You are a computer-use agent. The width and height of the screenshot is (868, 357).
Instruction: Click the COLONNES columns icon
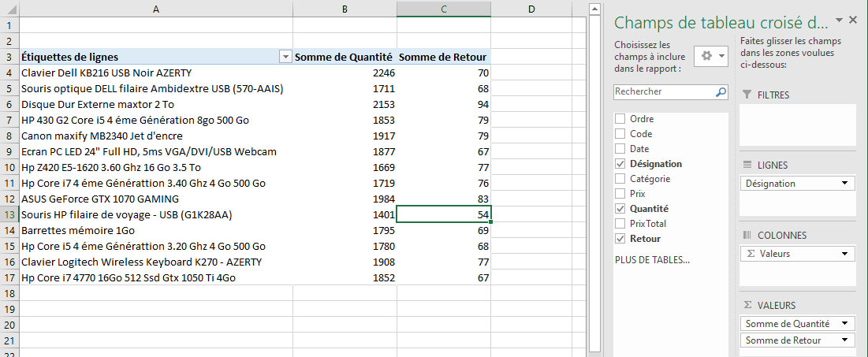coord(747,235)
